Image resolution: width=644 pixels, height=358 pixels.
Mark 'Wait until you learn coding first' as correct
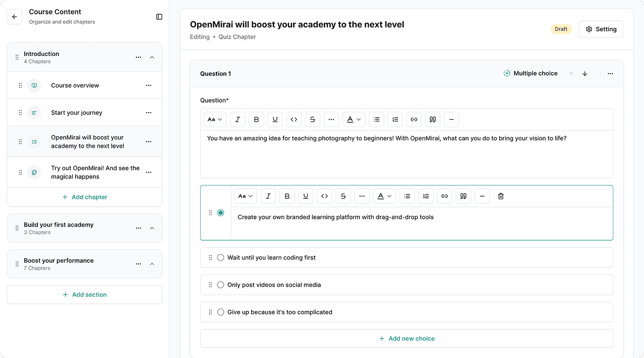point(220,257)
